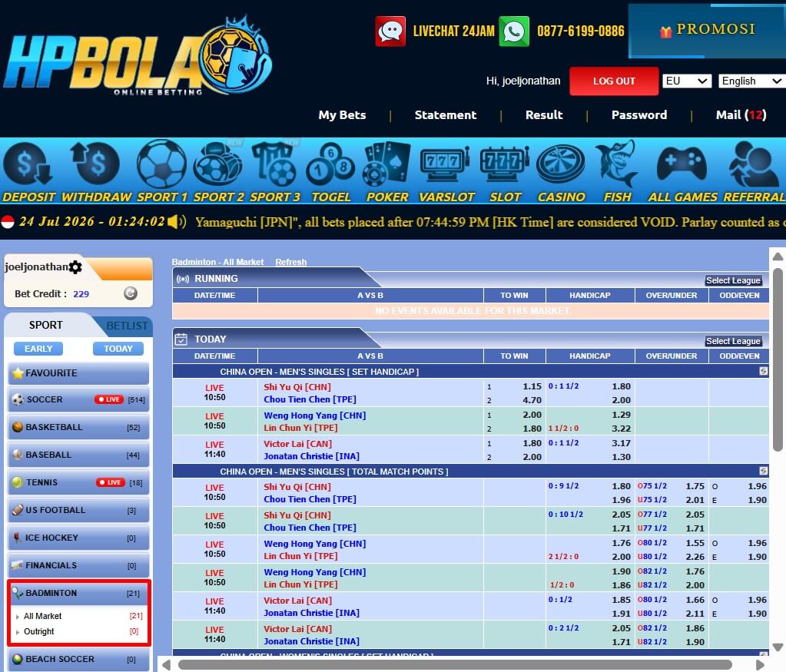Open Referral icon

tap(752, 164)
